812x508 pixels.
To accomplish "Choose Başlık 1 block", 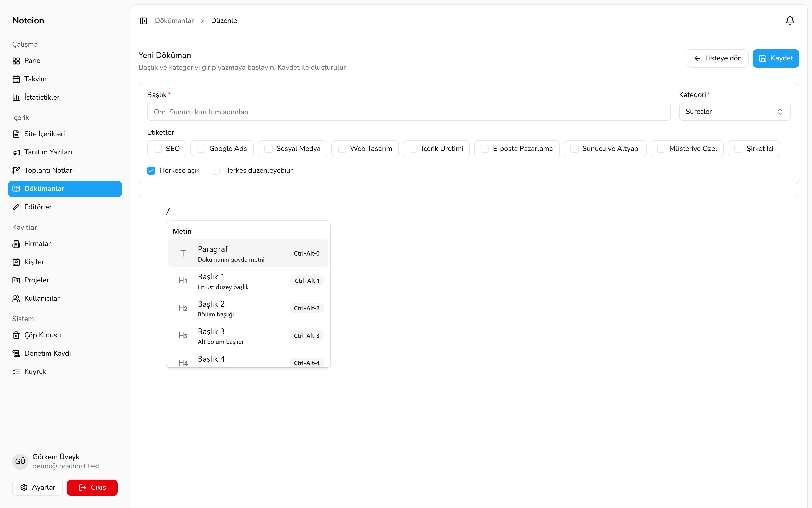I will coord(248,281).
